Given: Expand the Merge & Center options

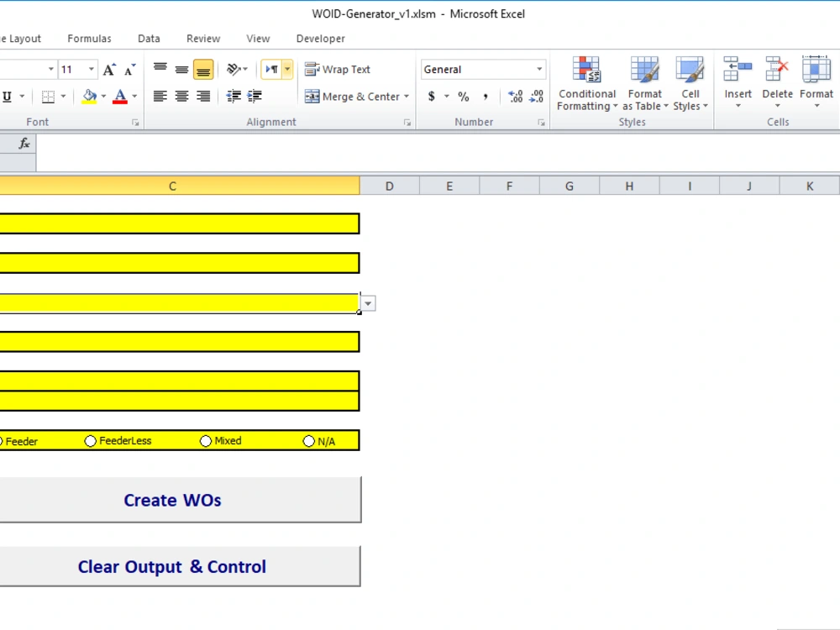Looking at the screenshot, I should (408, 97).
